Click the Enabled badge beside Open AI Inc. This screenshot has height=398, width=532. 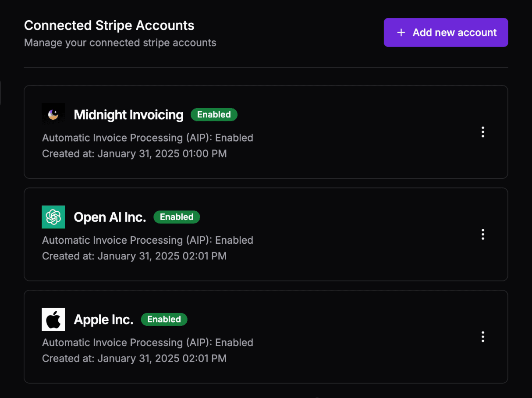[177, 217]
